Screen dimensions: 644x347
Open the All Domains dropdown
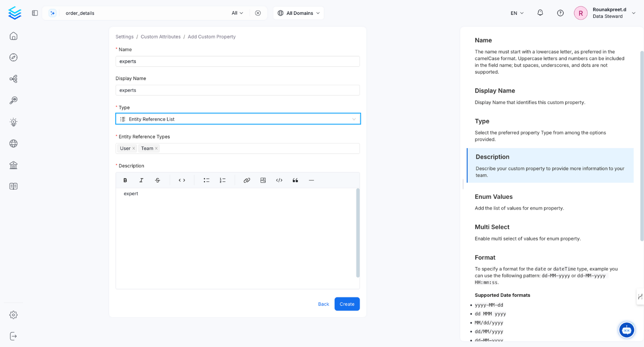point(299,13)
